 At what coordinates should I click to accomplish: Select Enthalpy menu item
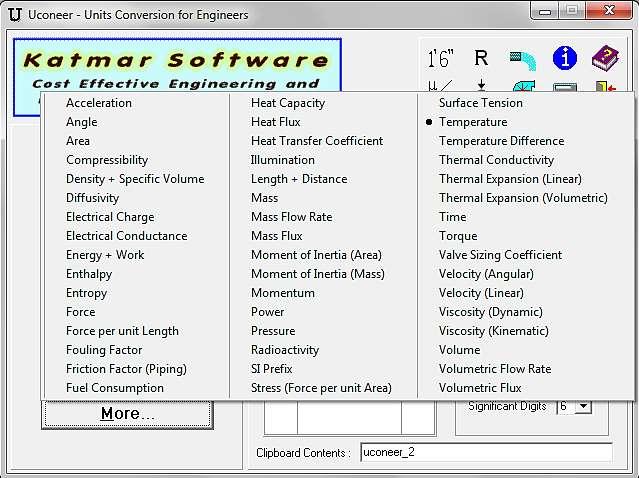[89, 274]
